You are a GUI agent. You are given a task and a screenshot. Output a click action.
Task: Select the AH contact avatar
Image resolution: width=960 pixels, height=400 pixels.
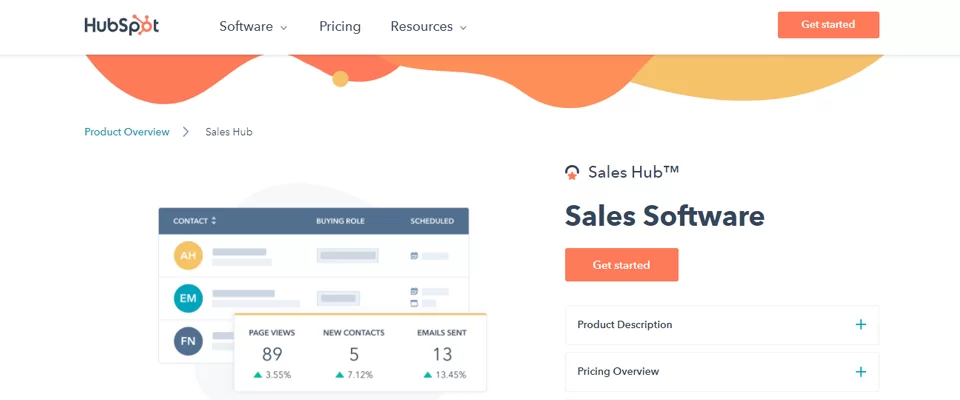pos(188,255)
